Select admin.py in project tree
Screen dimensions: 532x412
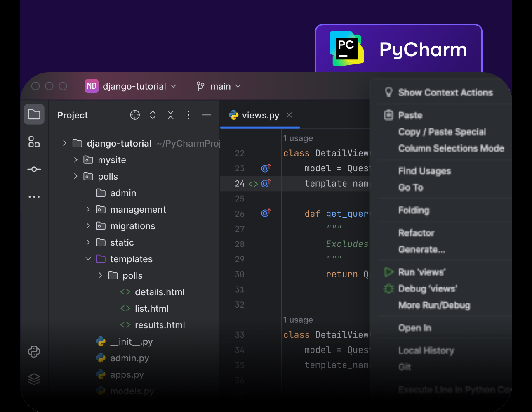pyautogui.click(x=129, y=358)
